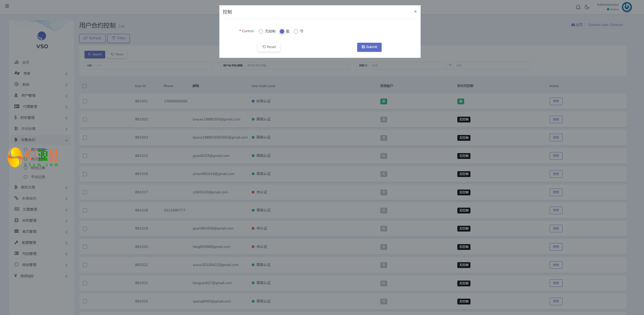Click the notification bell icon
The height and width of the screenshot is (315, 644).
point(578,7)
